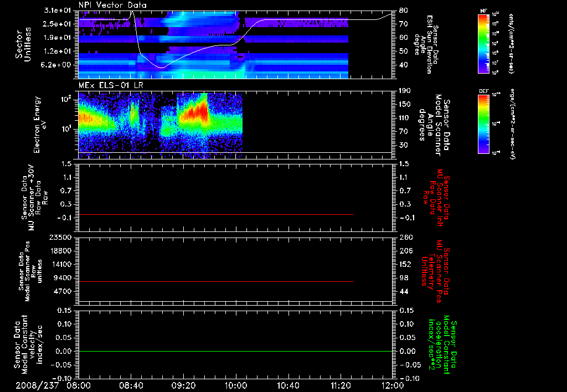Image resolution: width=567 pixels, height=392 pixels.
Task: Click the "206" telemetry tick value
Action: coord(406,251)
